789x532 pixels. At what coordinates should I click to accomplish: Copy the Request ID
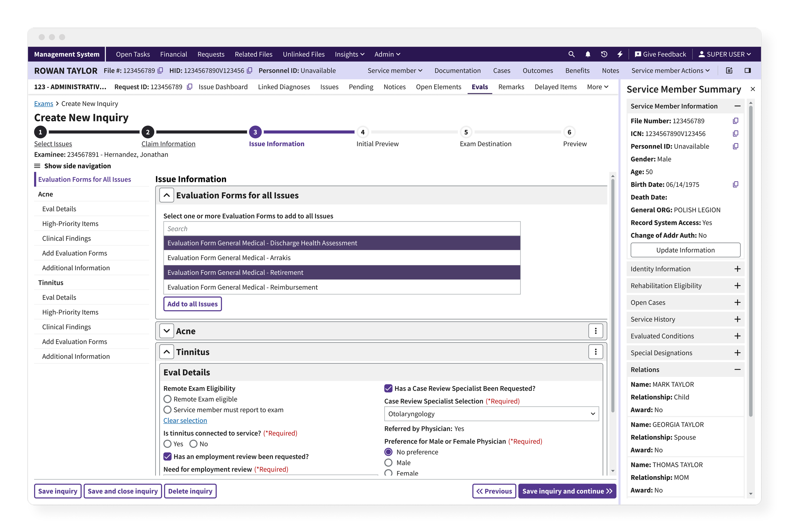[190, 87]
